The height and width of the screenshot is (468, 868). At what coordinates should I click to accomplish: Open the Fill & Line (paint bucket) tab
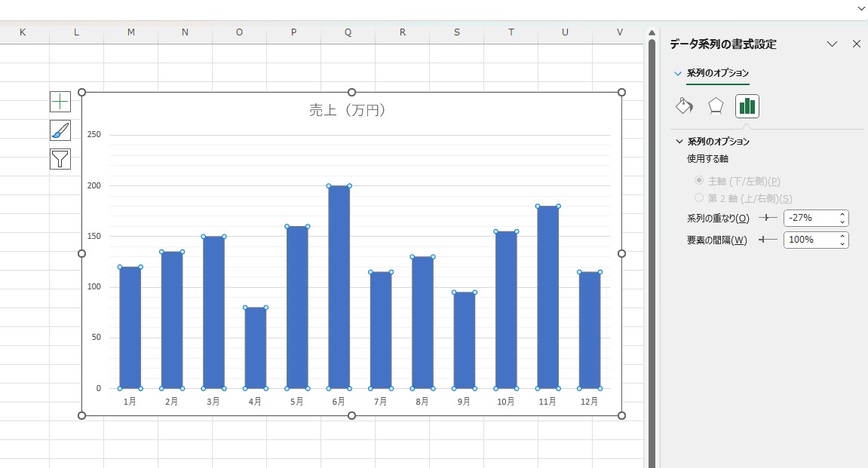pos(684,106)
